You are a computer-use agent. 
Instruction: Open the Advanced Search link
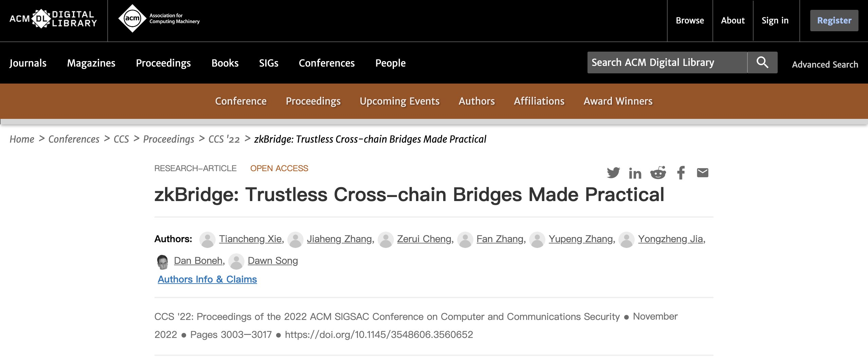click(x=825, y=65)
